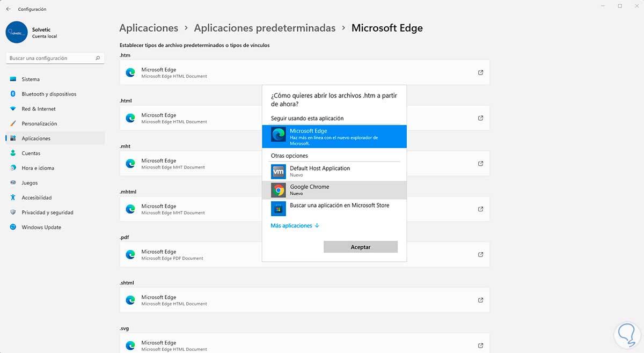
Task: Click the back arrow in Configuración
Action: click(8, 9)
